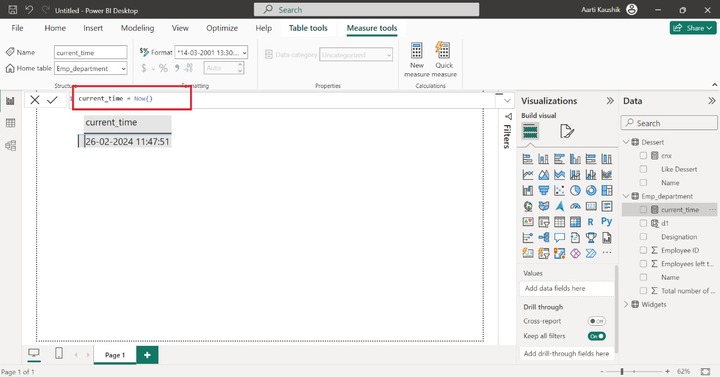Check the Designation field checkbox
Screen dimensions: 720x377
pyautogui.click(x=643, y=236)
